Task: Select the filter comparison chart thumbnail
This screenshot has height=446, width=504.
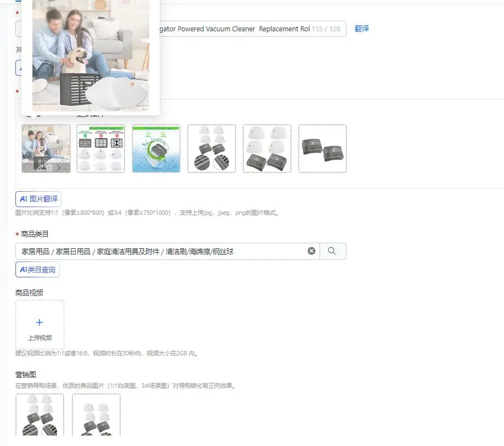Action: 101,148
